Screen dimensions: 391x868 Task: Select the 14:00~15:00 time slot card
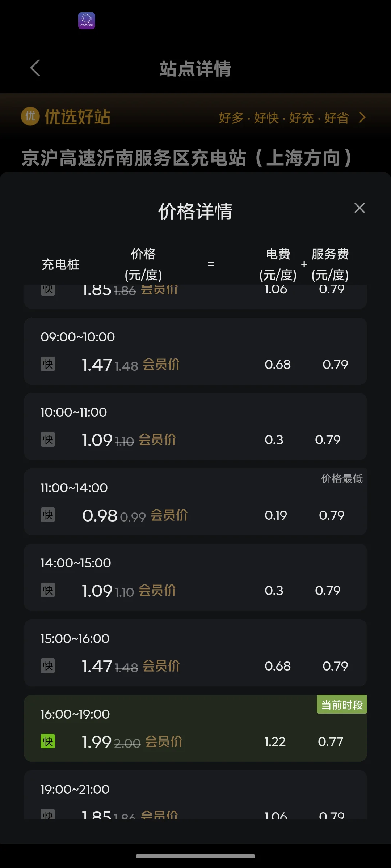pos(195,577)
